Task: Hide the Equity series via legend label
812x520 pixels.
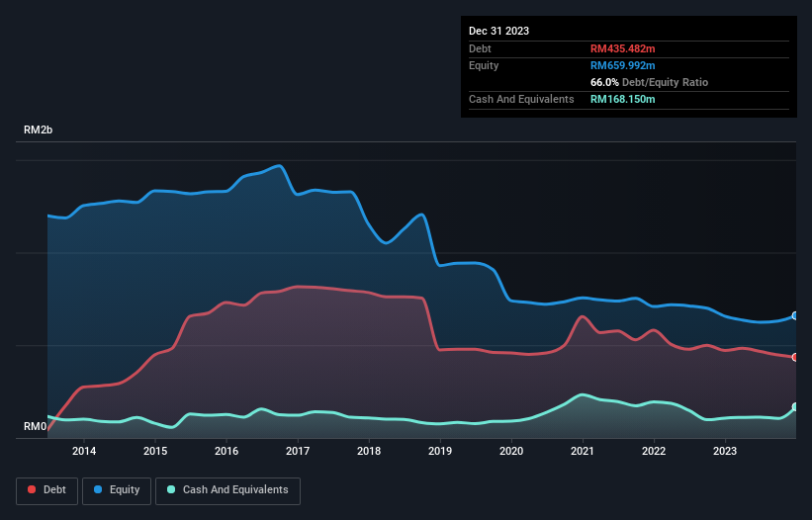Action: [x=124, y=490]
